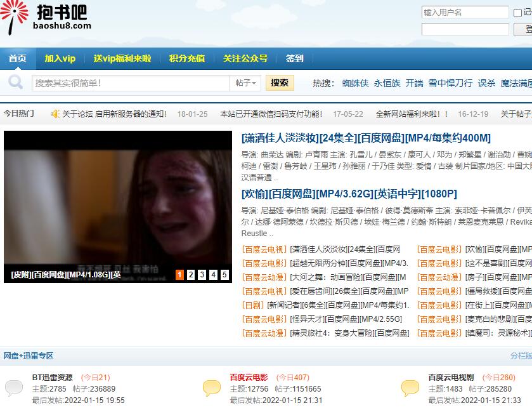Click the 输入用户名 username field
The image size is (532, 410).
click(465, 13)
